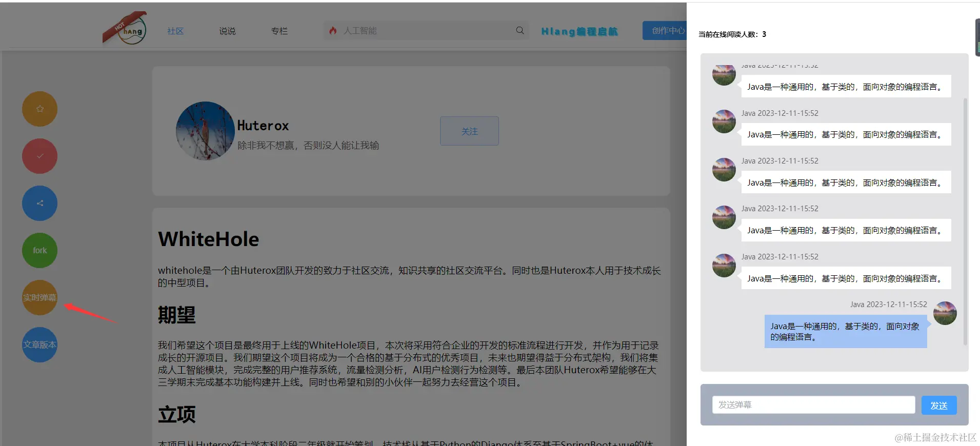
Task: Click the search magnifier icon
Action: [x=520, y=31]
